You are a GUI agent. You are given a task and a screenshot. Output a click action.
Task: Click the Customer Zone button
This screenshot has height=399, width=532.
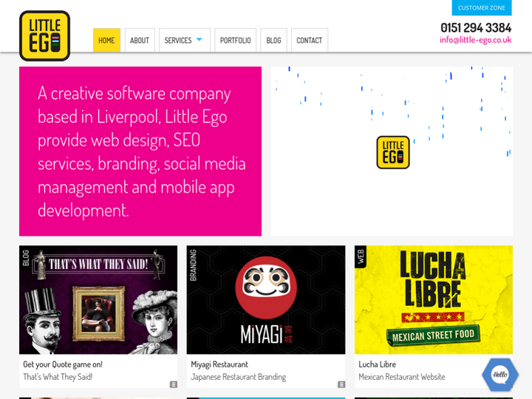pos(482,8)
